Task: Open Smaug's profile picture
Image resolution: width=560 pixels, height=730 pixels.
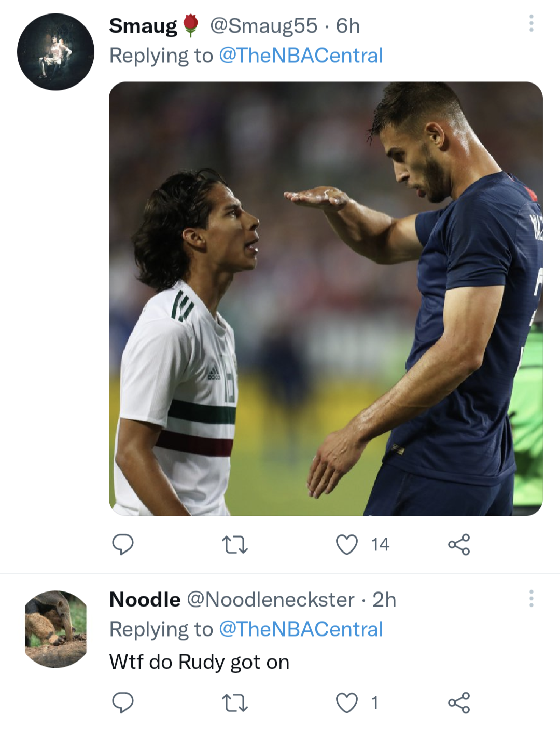Action: (55, 52)
